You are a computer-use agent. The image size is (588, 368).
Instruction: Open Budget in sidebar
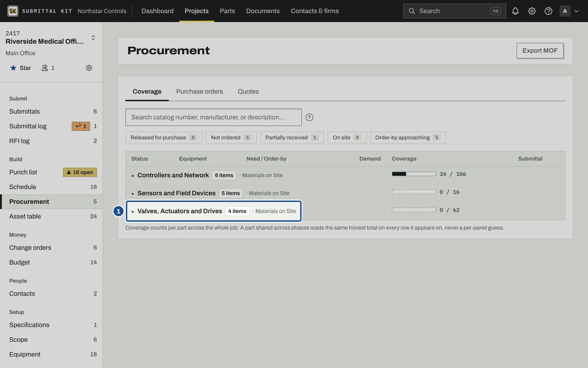click(x=51, y=262)
